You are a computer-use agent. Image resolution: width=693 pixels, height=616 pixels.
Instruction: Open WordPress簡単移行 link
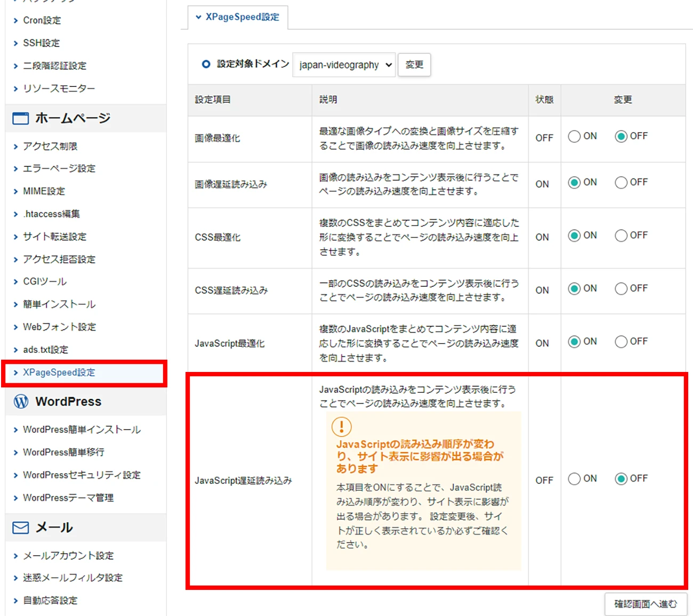[64, 452]
